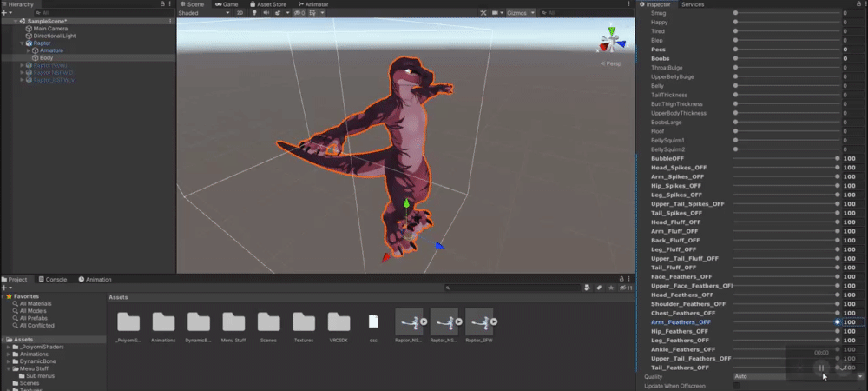Collapse the SampleScene tree node
The image size is (868, 391).
(x=16, y=21)
